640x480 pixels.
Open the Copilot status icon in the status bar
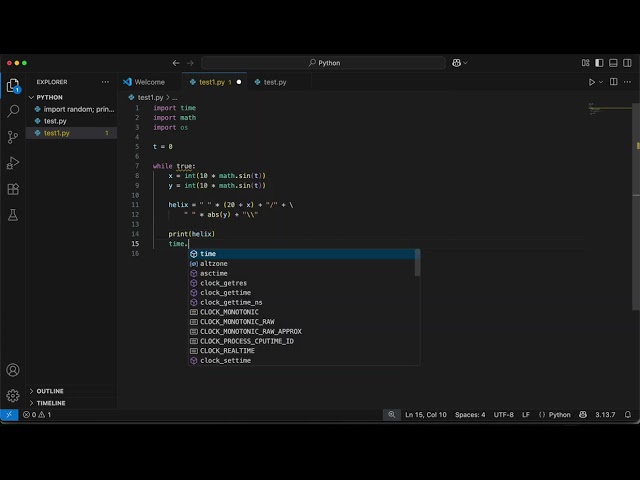[x=583, y=415]
